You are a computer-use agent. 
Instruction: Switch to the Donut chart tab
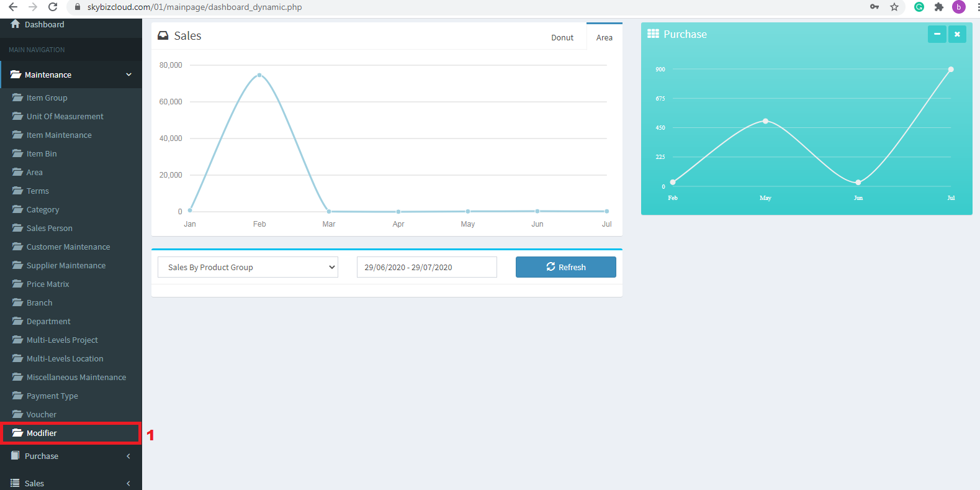tap(562, 38)
